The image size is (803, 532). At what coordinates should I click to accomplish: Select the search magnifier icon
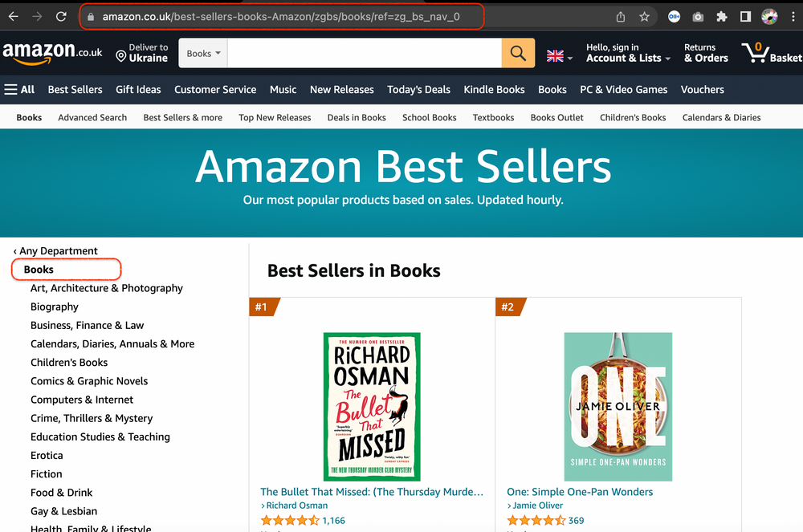point(518,52)
